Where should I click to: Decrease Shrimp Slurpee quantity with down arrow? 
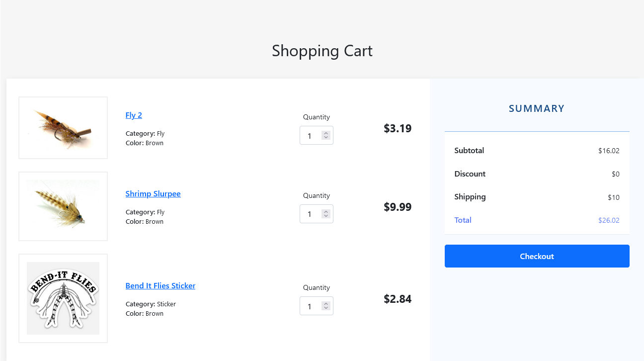tap(326, 216)
